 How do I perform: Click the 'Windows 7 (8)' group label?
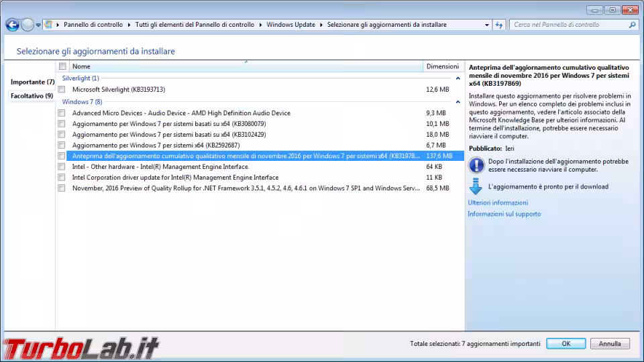(82, 102)
